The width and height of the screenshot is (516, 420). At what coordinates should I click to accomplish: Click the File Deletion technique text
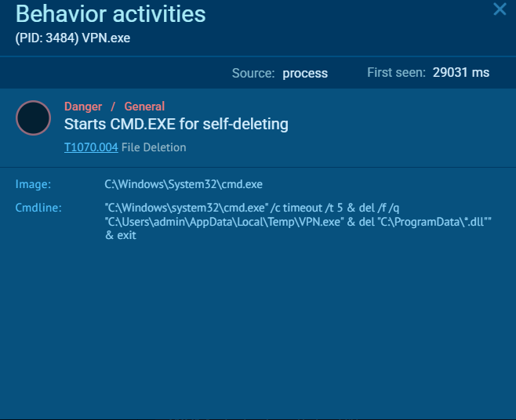(x=154, y=147)
